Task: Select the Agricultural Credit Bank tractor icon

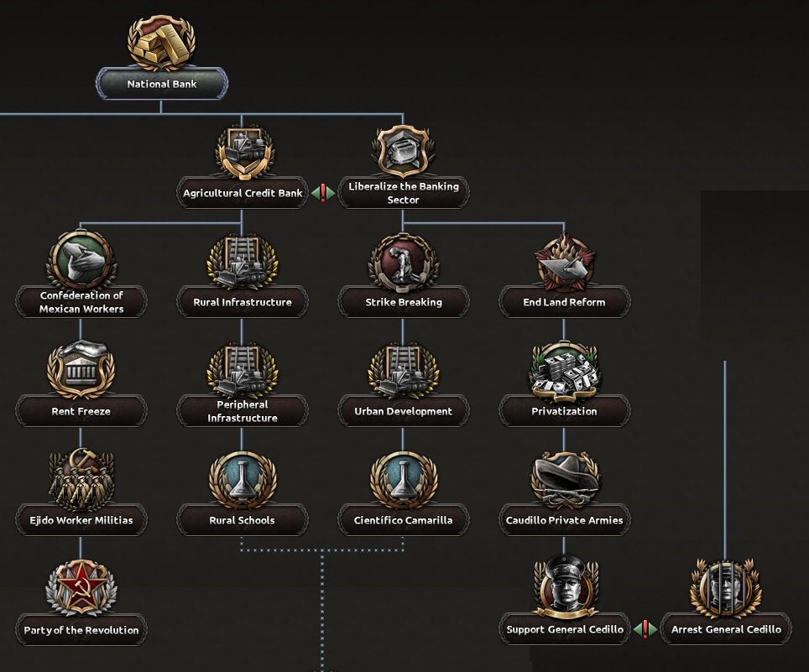Action: pos(242,153)
